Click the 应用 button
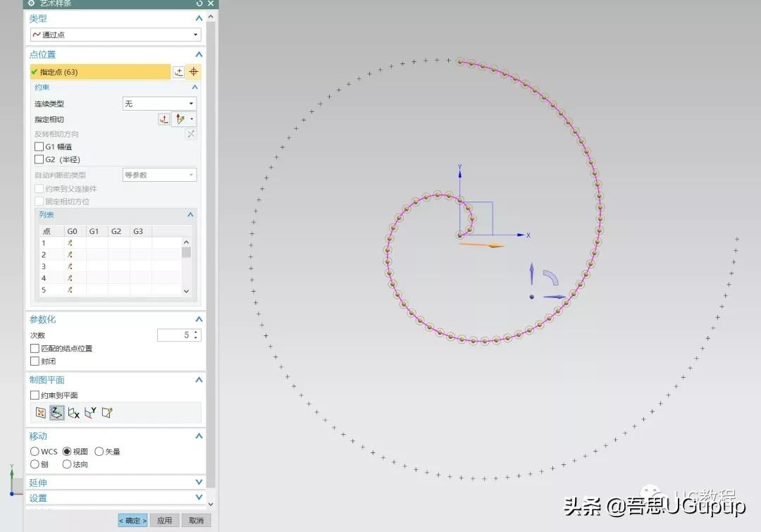This screenshot has height=532, width=761. point(164,521)
